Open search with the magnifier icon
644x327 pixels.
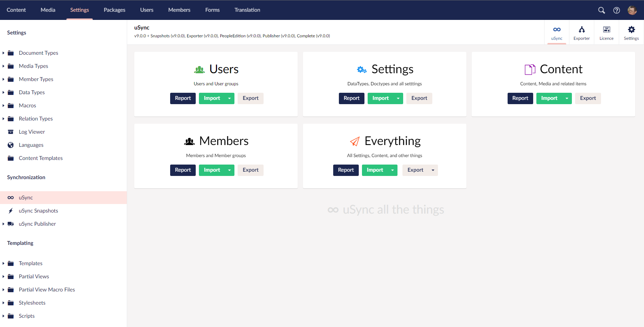(601, 10)
